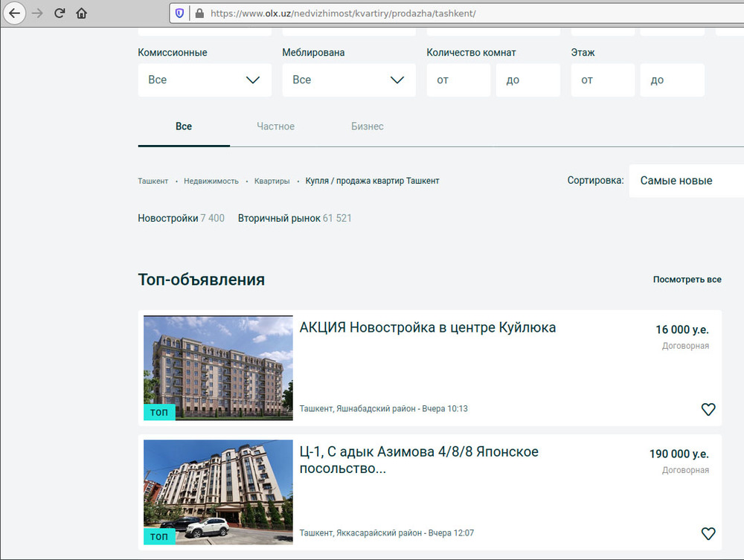Click the browser forward arrow button

pyautogui.click(x=37, y=13)
